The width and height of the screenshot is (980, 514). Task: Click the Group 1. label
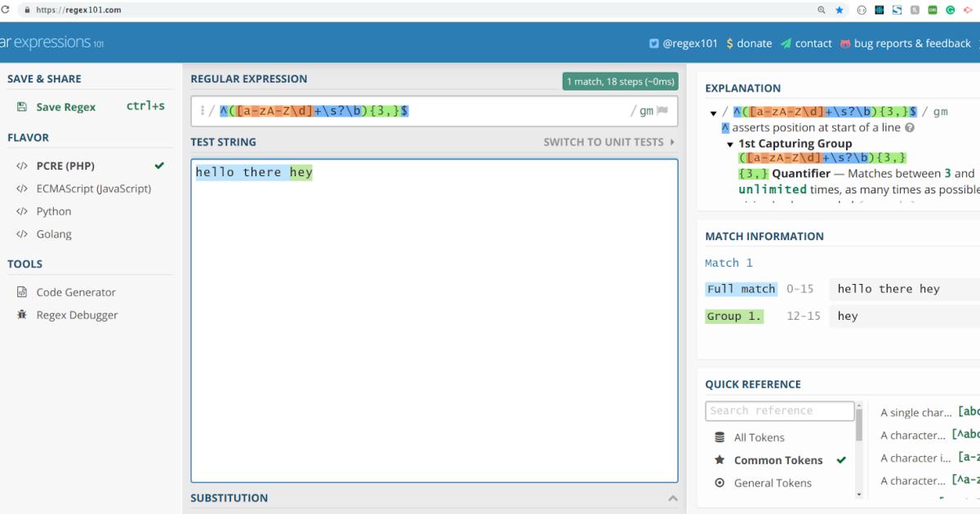(734, 316)
